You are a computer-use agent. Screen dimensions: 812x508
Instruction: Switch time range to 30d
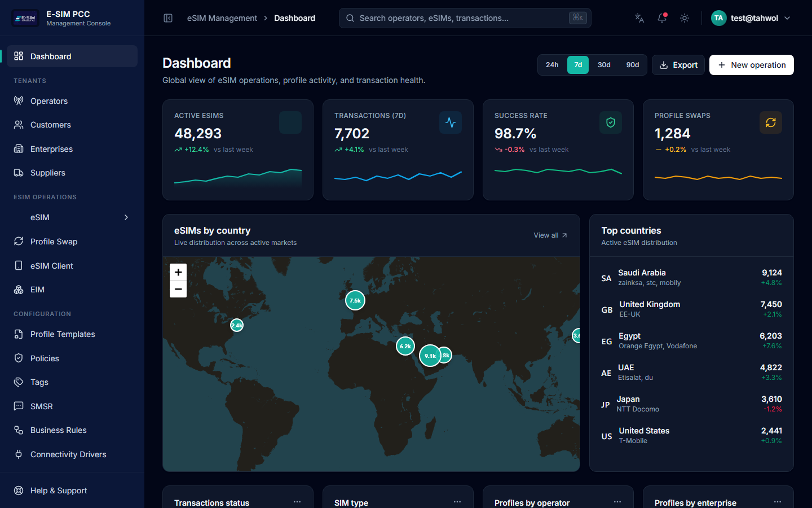point(604,65)
